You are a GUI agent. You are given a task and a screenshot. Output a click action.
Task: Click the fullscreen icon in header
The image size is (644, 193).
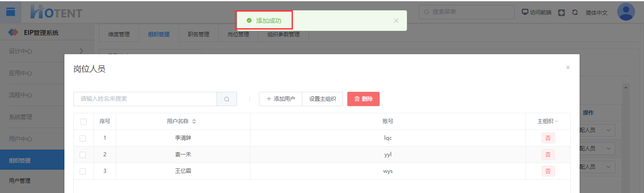click(x=561, y=13)
